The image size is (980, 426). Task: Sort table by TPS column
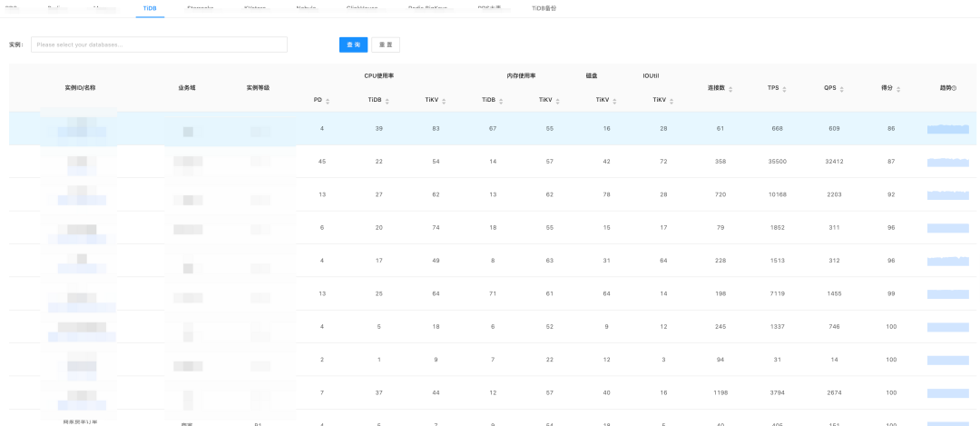[786, 89]
